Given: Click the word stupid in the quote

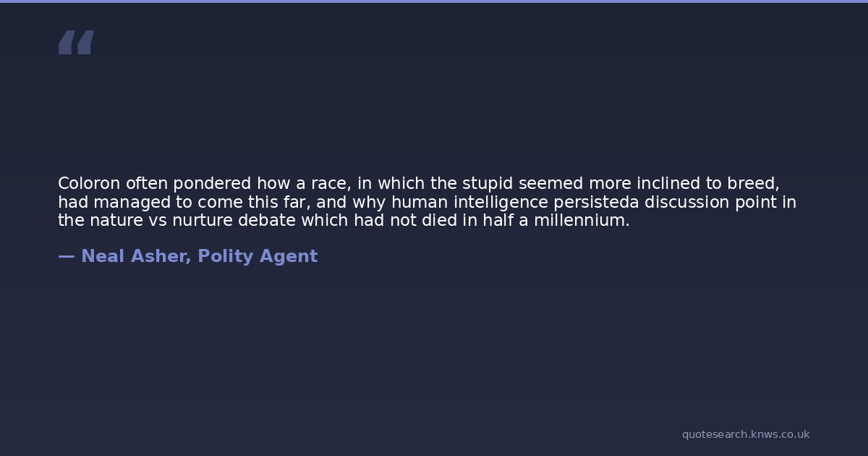Looking at the screenshot, I should point(488,184).
